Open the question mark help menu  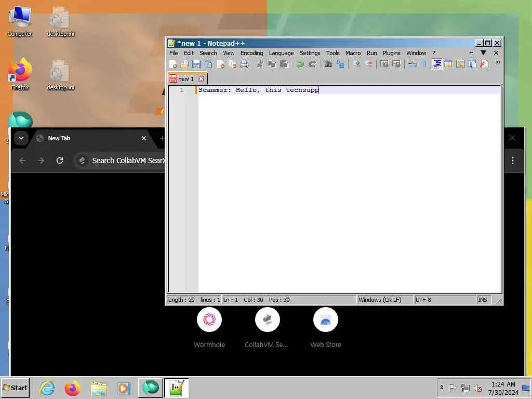[x=434, y=53]
